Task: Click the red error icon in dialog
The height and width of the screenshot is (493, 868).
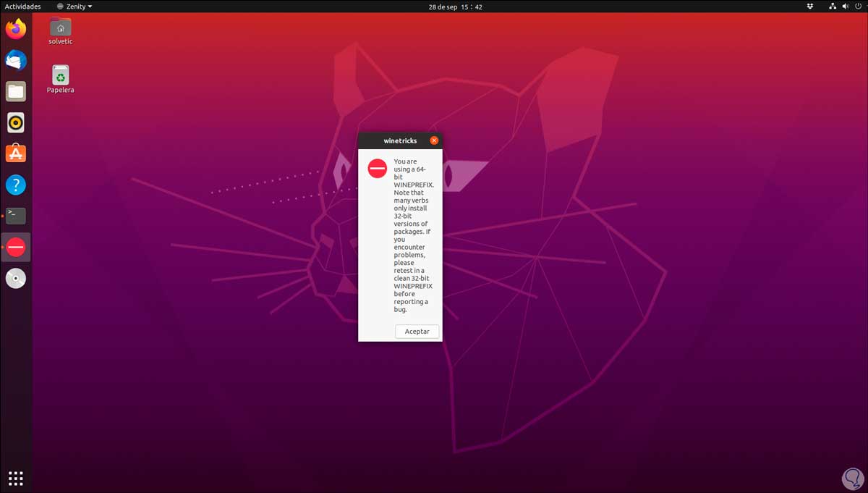Action: [378, 168]
